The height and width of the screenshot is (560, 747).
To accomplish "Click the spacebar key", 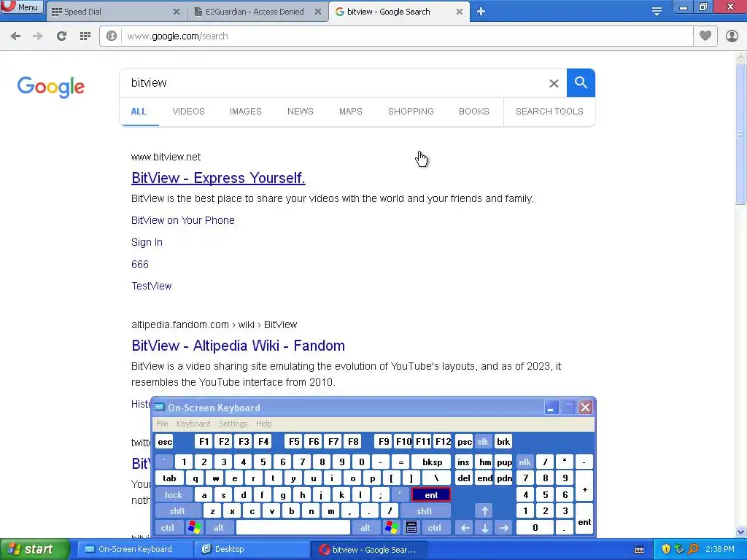I will coord(293,528).
